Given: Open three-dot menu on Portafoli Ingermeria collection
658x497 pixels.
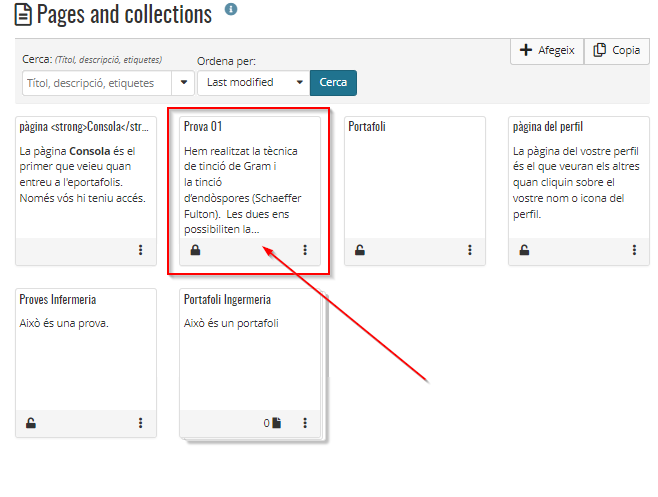Looking at the screenshot, I should [305, 423].
